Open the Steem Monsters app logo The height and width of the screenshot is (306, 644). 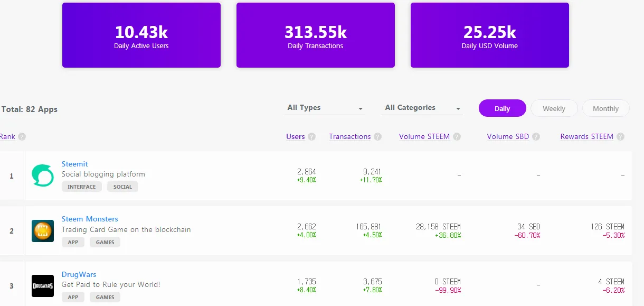pos(43,231)
